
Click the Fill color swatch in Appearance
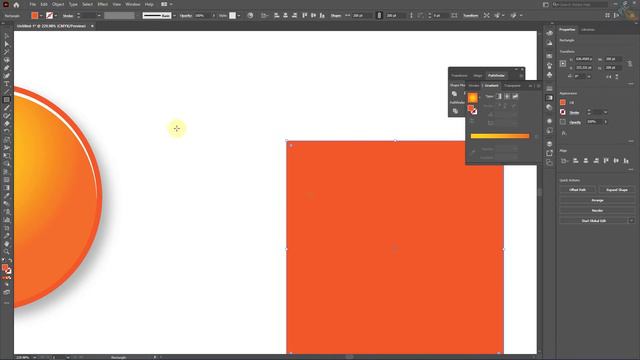[563, 102]
